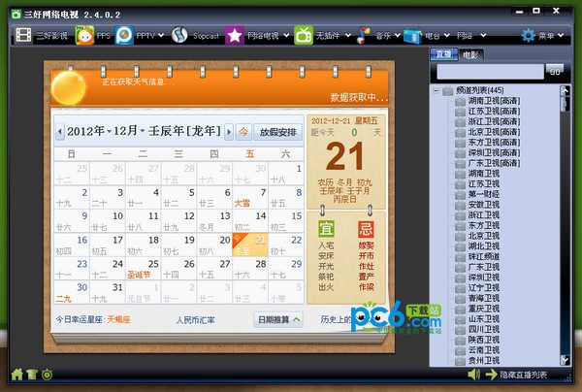Open the 人民币汇率 link
This screenshot has height=392, width=582.
coord(196,320)
